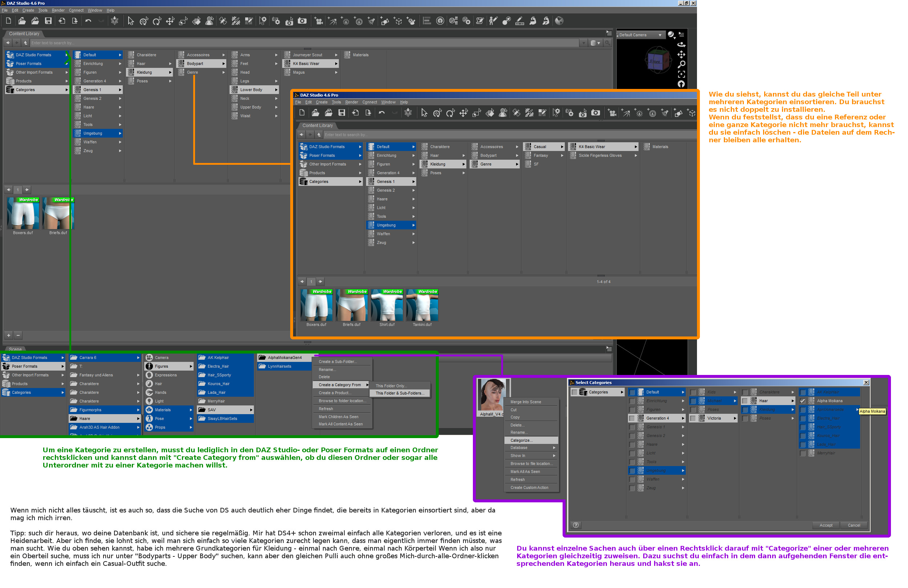
Task: Expand Lower Body submenu arrow in Content Library
Action: pos(276,90)
